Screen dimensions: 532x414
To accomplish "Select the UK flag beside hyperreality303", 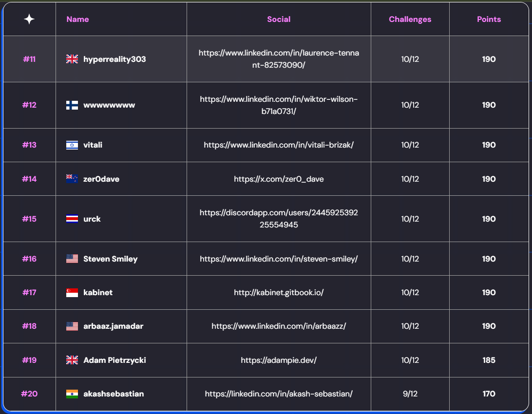I will (x=71, y=59).
